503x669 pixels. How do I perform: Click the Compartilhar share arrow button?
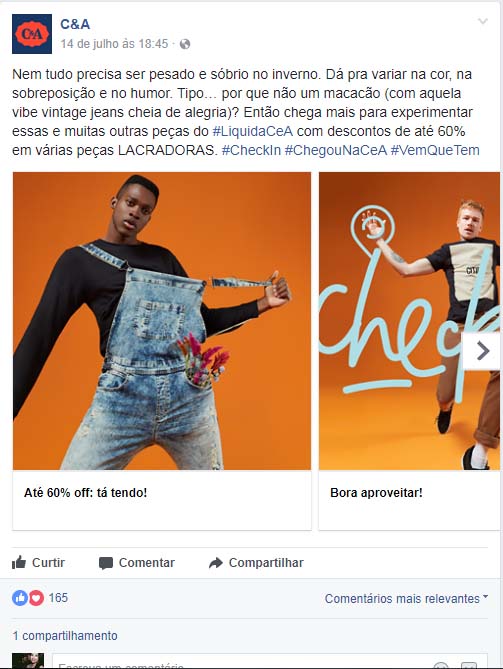click(256, 563)
